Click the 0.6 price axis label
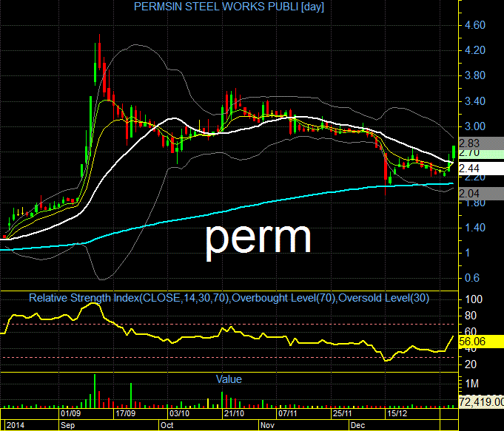Image resolution: width=504 pixels, height=431 pixels. point(472,278)
